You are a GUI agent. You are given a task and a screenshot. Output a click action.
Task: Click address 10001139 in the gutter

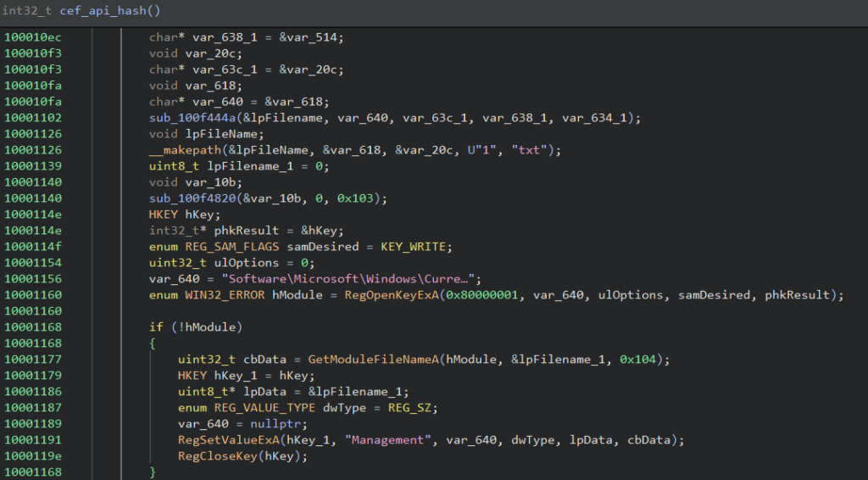(33, 166)
